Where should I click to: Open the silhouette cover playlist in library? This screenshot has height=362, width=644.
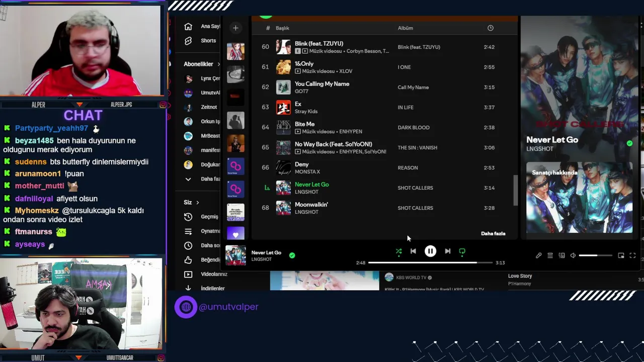point(235,120)
